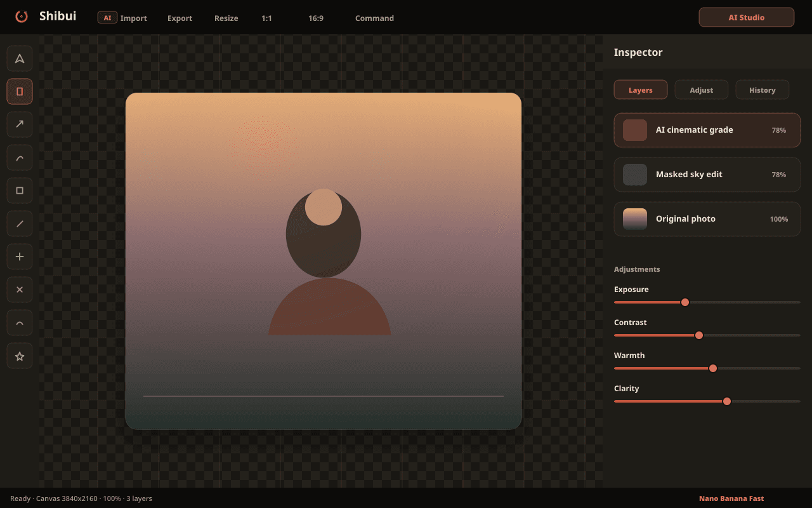Click the Exposure slider handle
Image resolution: width=812 pixels, height=508 pixels.
click(685, 302)
